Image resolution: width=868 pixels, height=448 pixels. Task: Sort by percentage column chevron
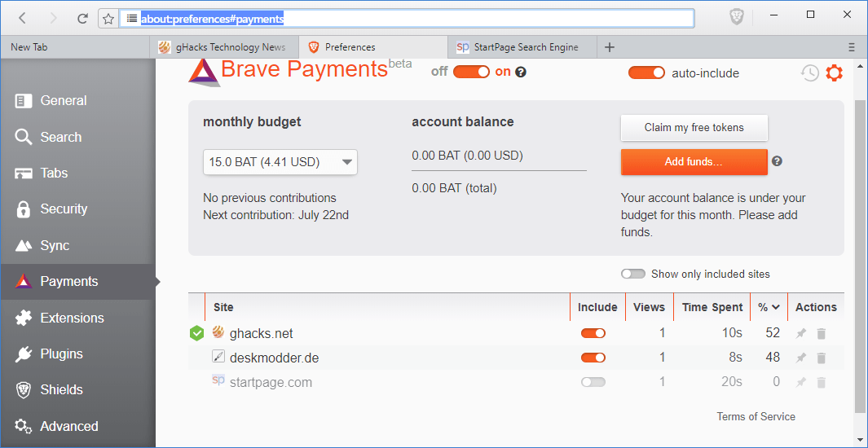click(776, 308)
